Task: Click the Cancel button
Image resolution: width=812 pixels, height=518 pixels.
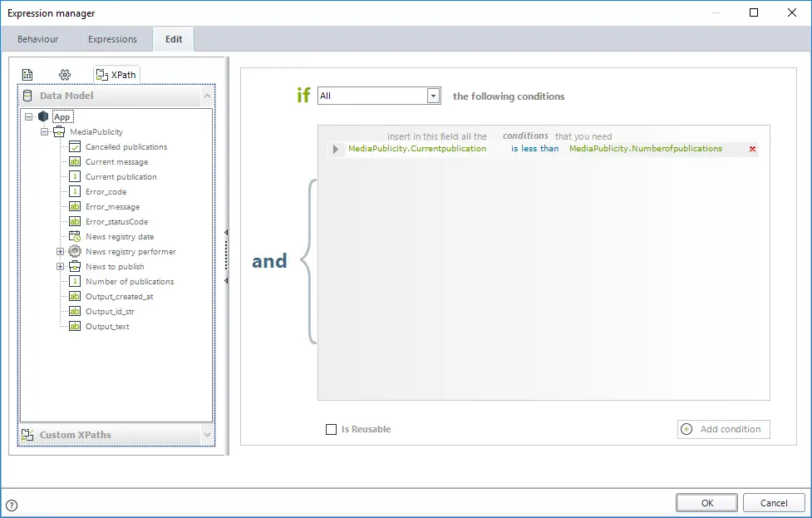Action: (x=774, y=503)
